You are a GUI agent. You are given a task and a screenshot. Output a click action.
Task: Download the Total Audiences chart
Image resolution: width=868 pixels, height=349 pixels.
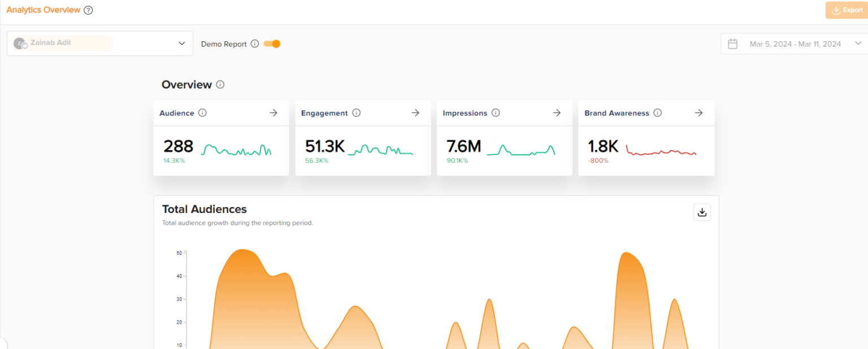702,212
